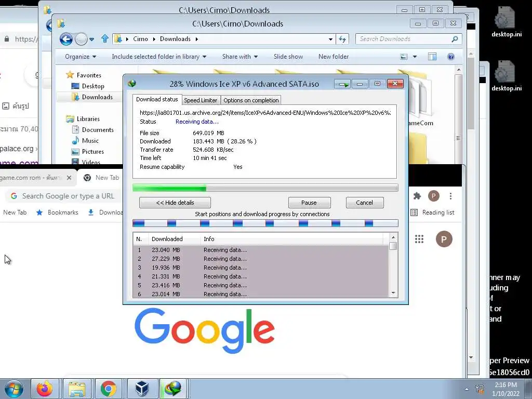This screenshot has height=399, width=532.
Task: Open File Explorer from the taskbar
Action: pyautogui.click(x=77, y=389)
